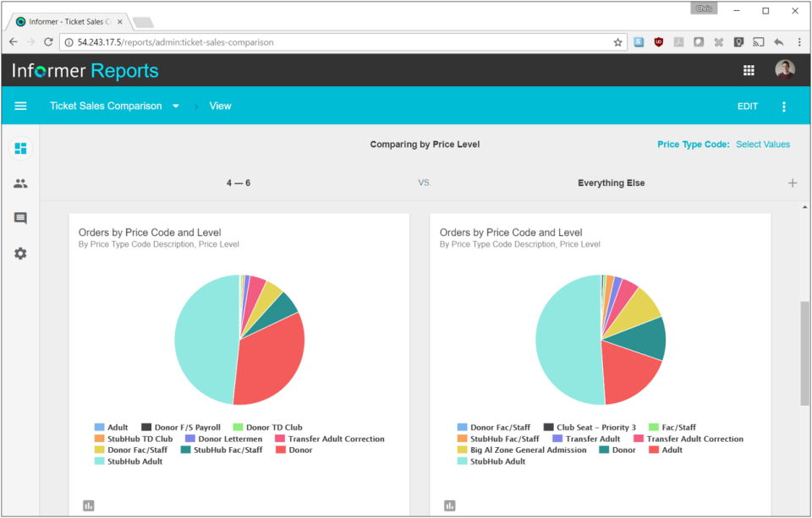Reload the page in the browser
The image size is (812, 518).
click(48, 42)
